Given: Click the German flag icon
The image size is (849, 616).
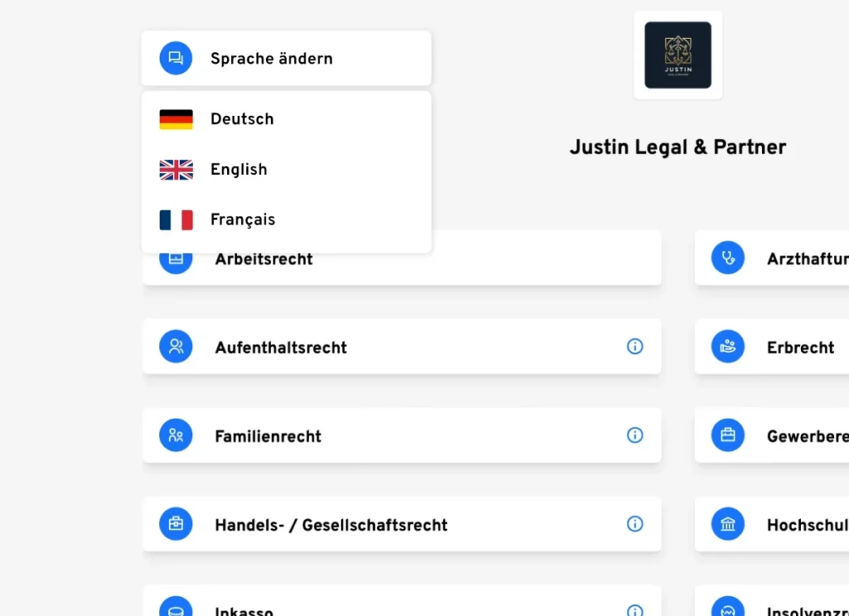Looking at the screenshot, I should (176, 119).
